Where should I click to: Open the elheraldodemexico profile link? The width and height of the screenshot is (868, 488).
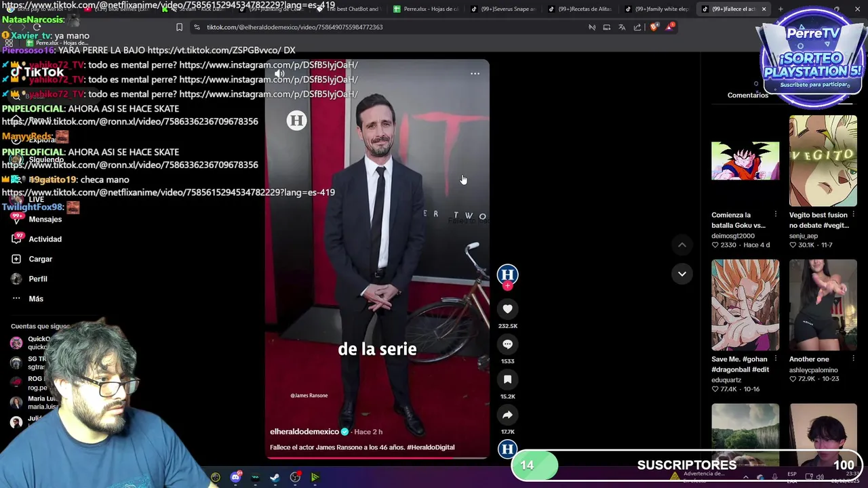click(304, 432)
